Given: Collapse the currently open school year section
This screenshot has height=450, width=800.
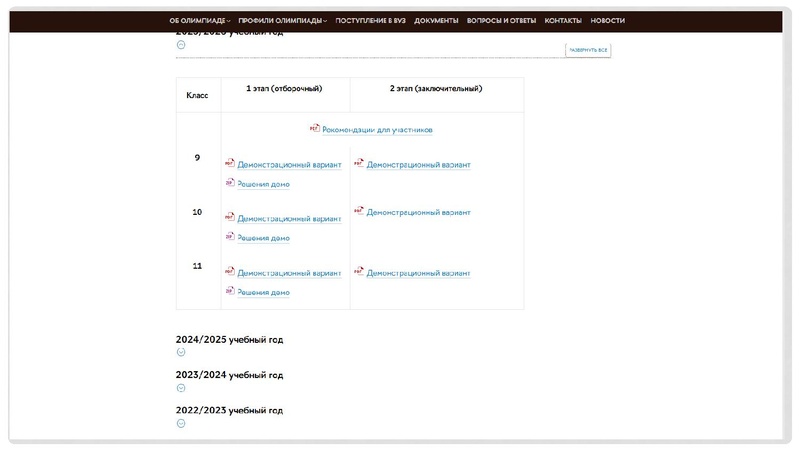Looking at the screenshot, I should point(181,45).
